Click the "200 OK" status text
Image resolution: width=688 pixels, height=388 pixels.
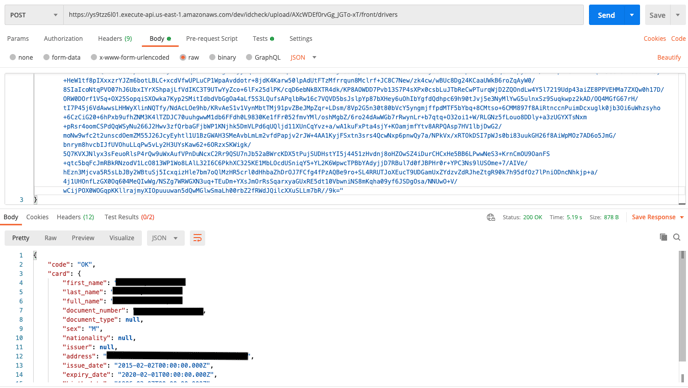[533, 217]
